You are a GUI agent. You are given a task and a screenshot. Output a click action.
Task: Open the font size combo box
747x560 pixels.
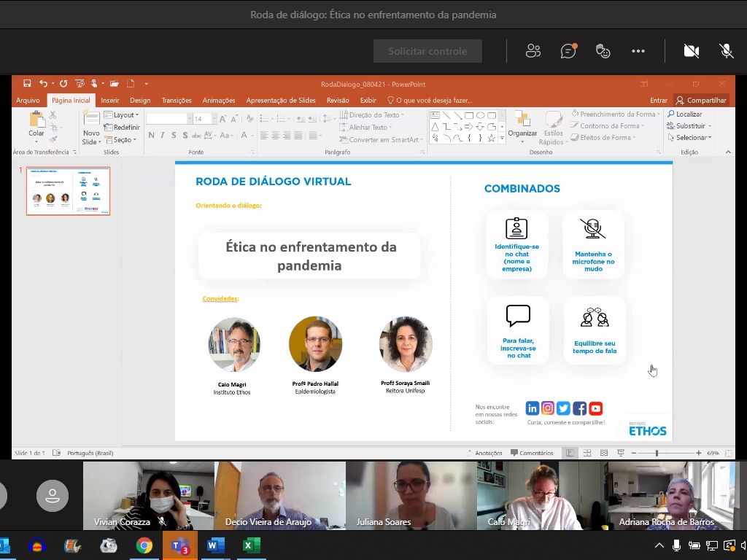tap(204, 119)
